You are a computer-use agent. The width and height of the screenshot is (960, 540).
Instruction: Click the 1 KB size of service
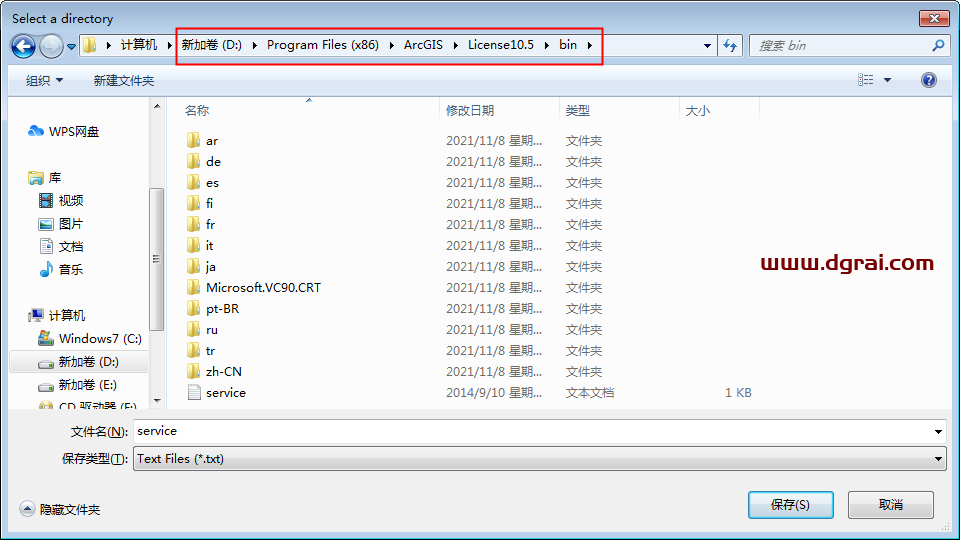pyautogui.click(x=738, y=392)
